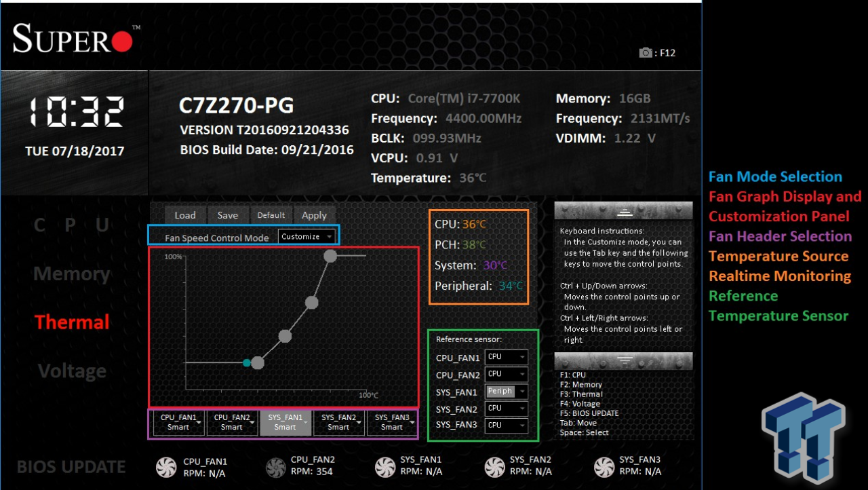Select the lowest gray fan curve control point

click(258, 363)
